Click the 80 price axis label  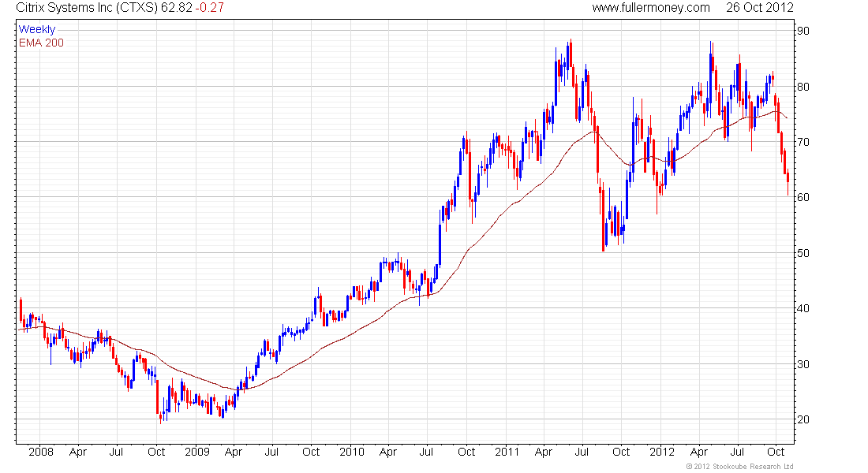(x=803, y=87)
